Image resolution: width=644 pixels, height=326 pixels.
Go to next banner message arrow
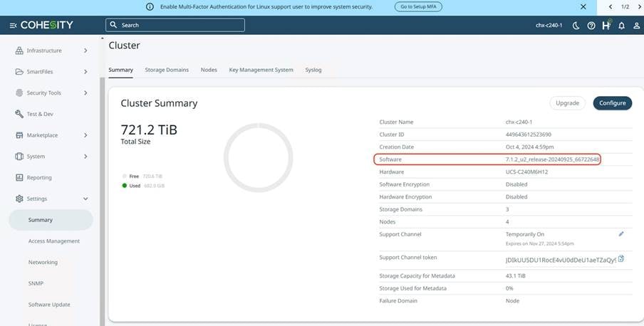639,6
